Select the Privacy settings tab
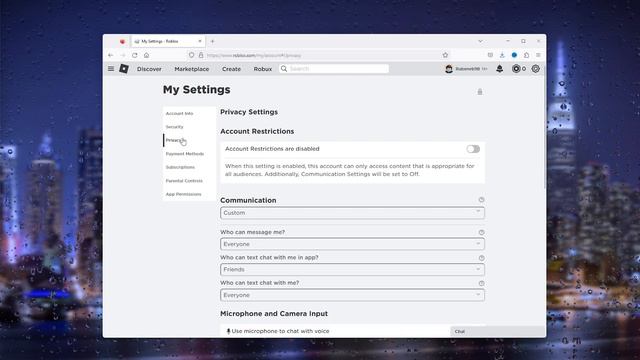 [x=189, y=140]
